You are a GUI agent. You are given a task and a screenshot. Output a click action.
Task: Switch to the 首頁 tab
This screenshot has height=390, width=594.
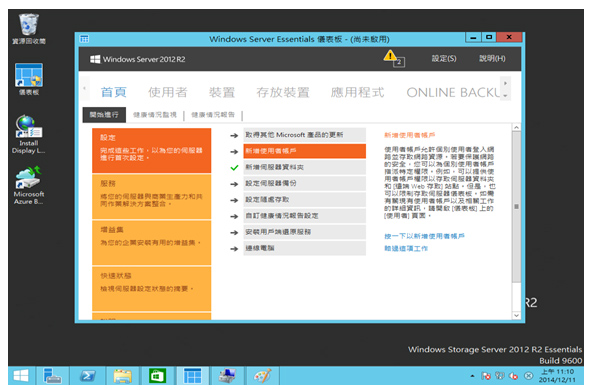pyautogui.click(x=114, y=92)
